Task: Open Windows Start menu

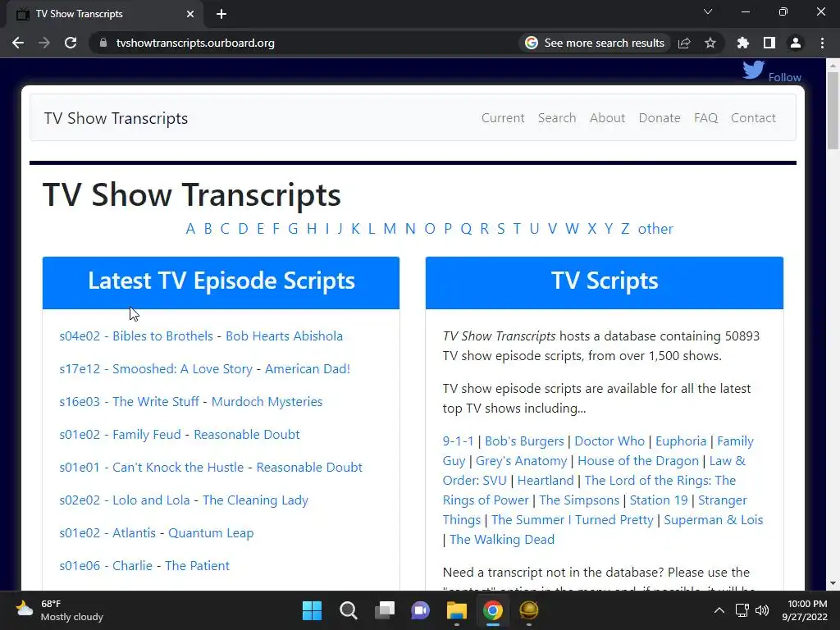Action: tap(312, 610)
